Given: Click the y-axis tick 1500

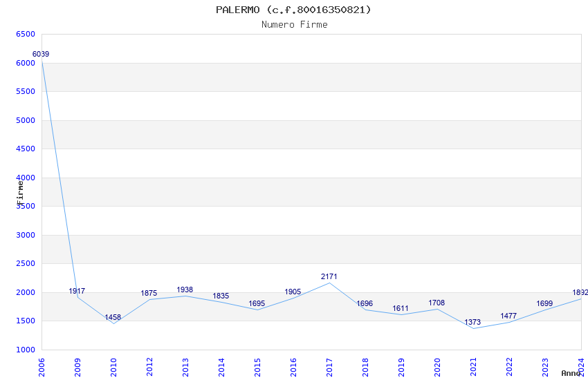Looking at the screenshot, I should tap(26, 321).
